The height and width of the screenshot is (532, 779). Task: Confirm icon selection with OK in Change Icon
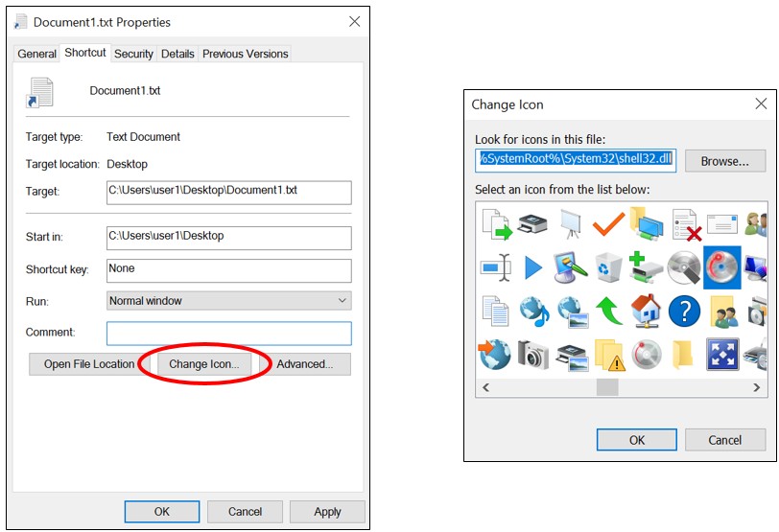(637, 440)
